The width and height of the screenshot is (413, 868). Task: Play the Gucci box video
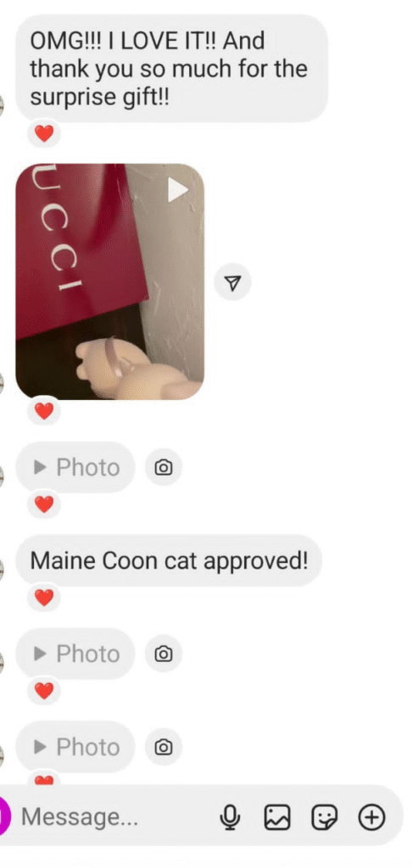[178, 191]
